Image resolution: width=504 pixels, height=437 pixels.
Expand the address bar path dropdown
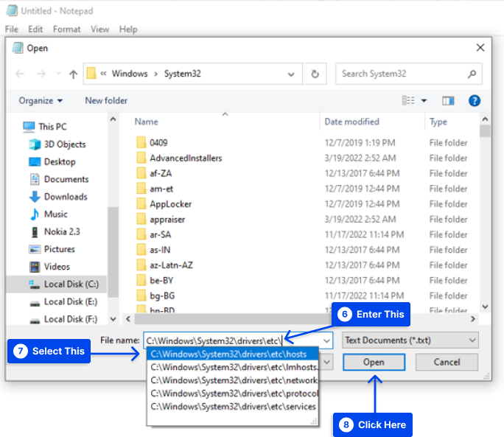pos(291,74)
